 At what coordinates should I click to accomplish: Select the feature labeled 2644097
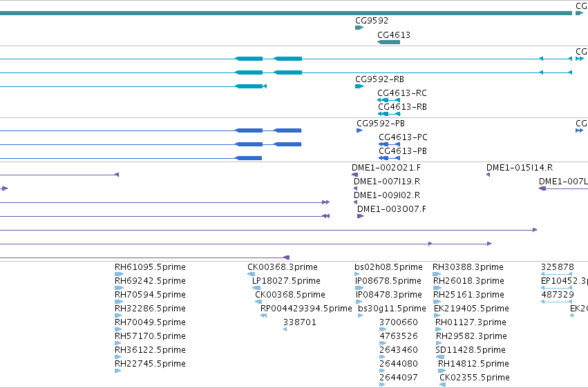pyautogui.click(x=399, y=378)
